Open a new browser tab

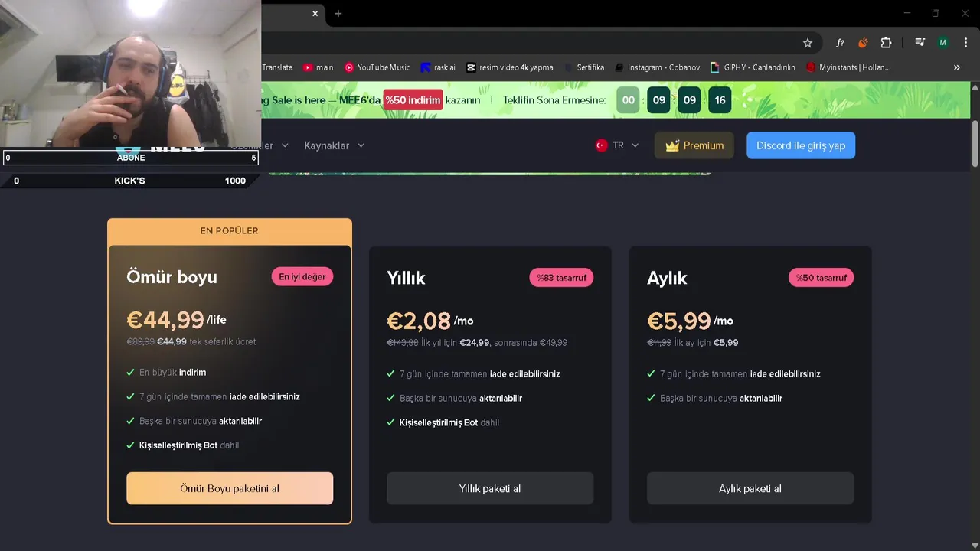pyautogui.click(x=338, y=13)
